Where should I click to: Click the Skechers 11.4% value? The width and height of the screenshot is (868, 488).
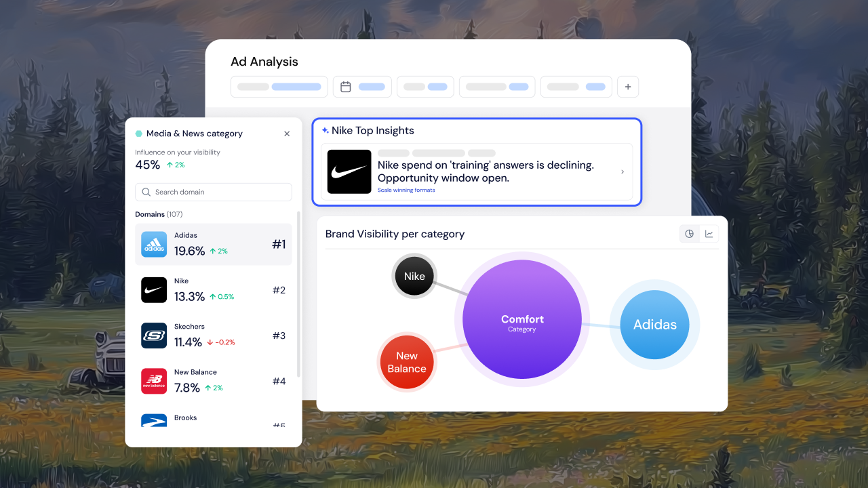189,342
